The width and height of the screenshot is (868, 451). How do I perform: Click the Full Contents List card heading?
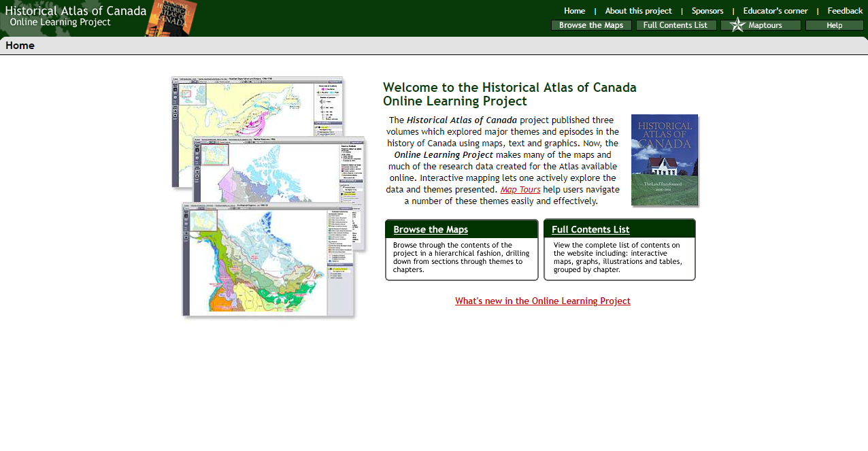pyautogui.click(x=590, y=229)
